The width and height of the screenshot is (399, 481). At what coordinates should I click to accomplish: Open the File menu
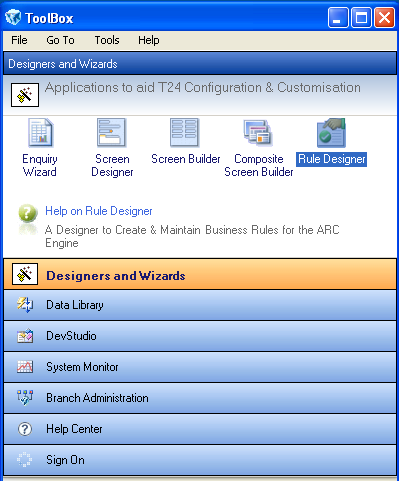pos(19,40)
